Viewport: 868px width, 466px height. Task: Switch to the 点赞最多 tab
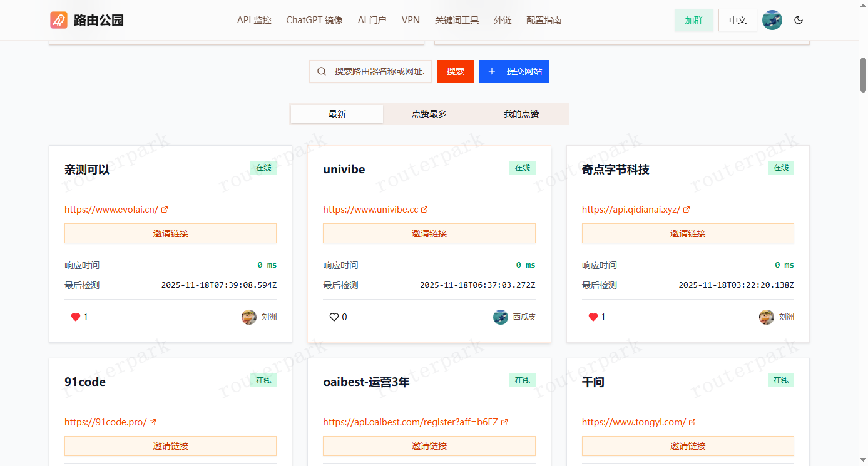429,114
